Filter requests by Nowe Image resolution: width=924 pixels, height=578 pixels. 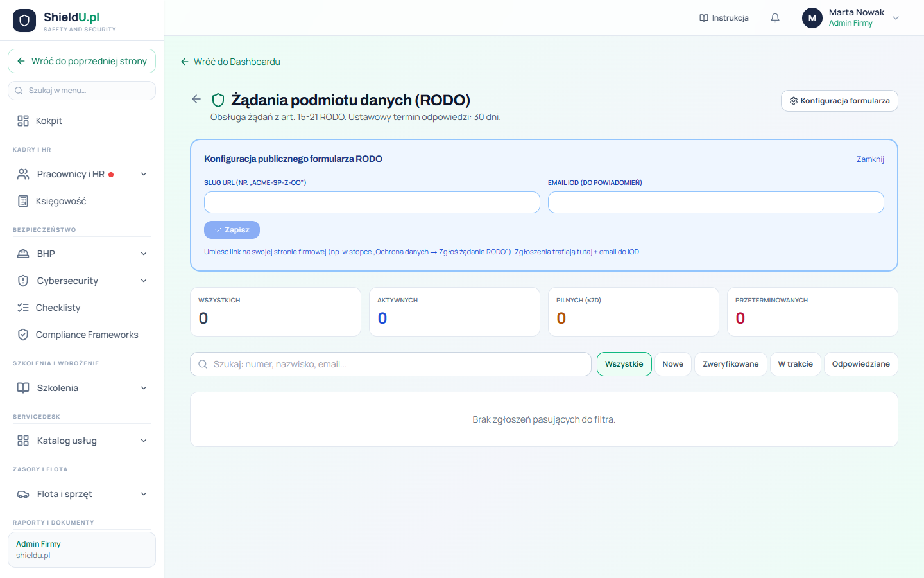click(673, 364)
